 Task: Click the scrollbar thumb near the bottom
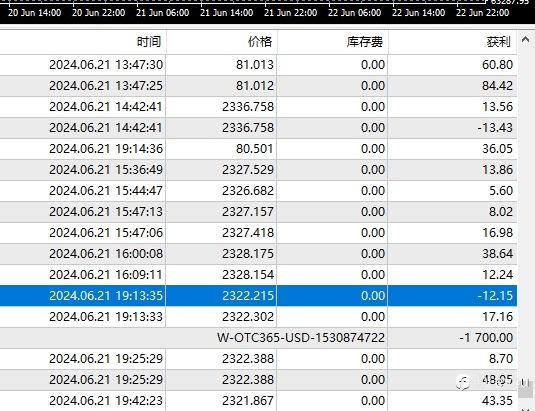pyautogui.click(x=525, y=389)
